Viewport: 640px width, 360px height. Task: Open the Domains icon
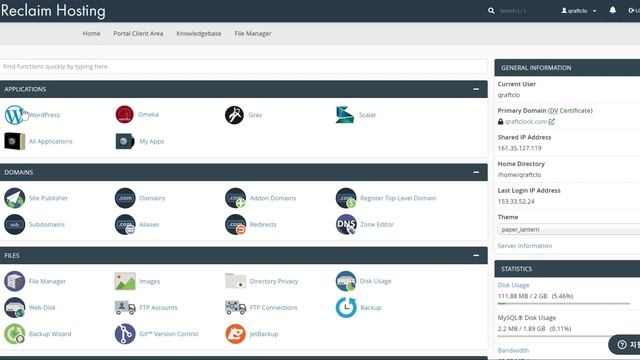pyautogui.click(x=125, y=198)
